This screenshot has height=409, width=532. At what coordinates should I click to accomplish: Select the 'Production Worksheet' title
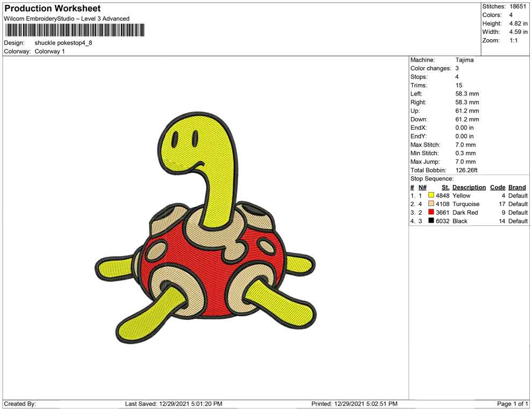[52, 9]
